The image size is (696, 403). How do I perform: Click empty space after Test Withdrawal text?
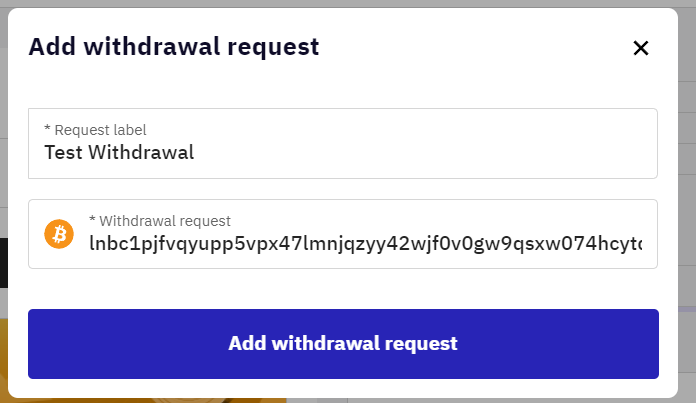422,152
